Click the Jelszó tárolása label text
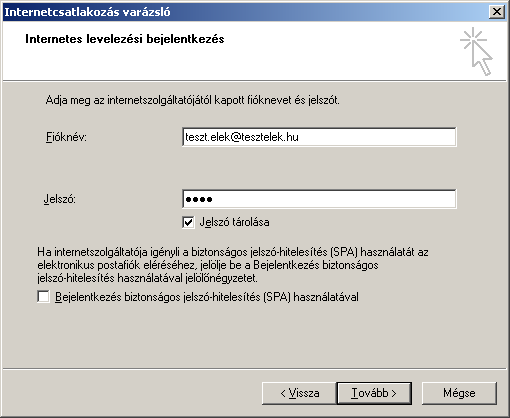The height and width of the screenshot is (418, 510). (x=234, y=222)
